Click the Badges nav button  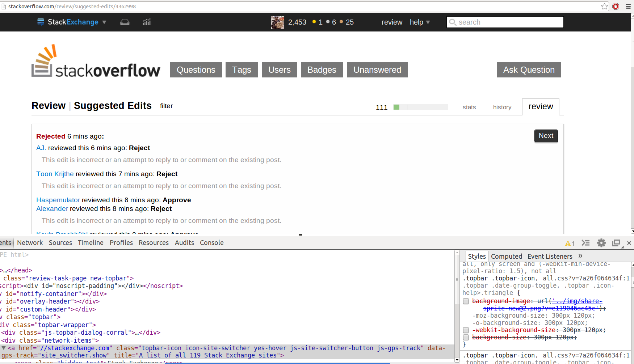322,70
